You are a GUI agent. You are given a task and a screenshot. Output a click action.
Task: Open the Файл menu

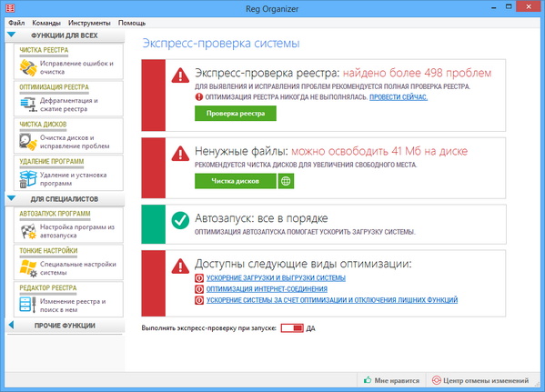click(16, 23)
